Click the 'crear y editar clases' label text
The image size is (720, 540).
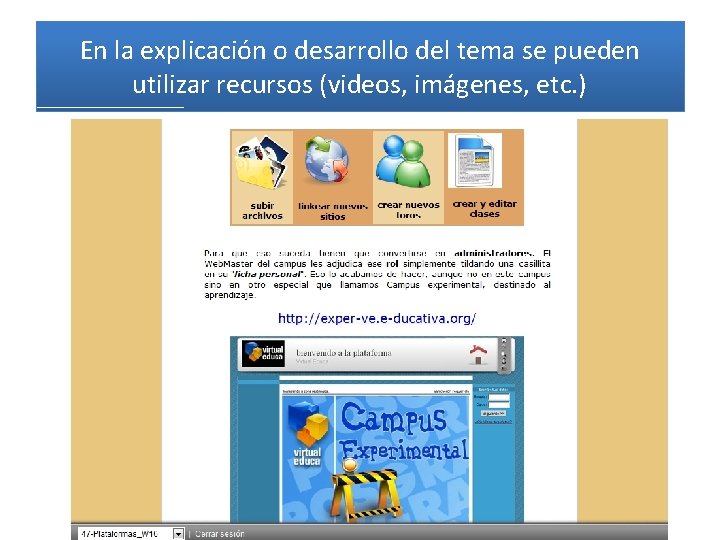point(484,209)
